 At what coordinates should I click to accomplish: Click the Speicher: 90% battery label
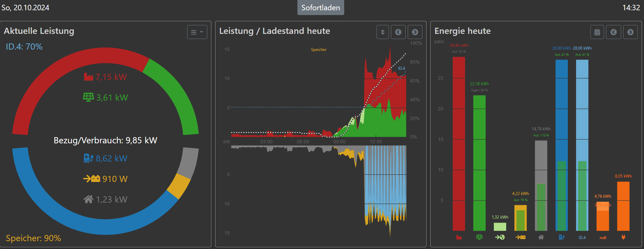[x=33, y=238]
